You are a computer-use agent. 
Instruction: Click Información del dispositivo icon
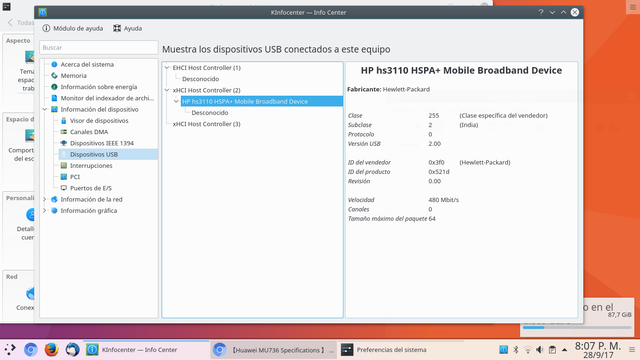(54, 109)
